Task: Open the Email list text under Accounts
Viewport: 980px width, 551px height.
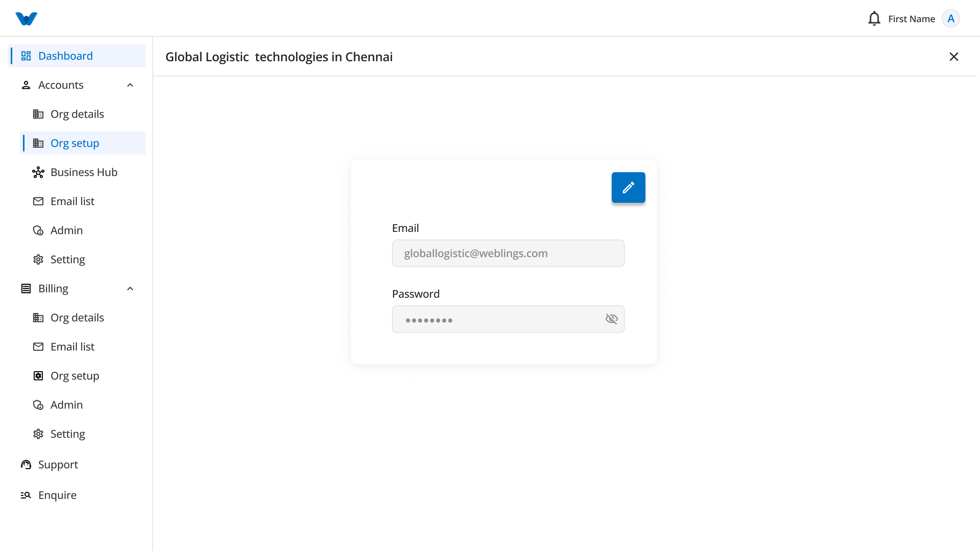Action: tap(72, 201)
